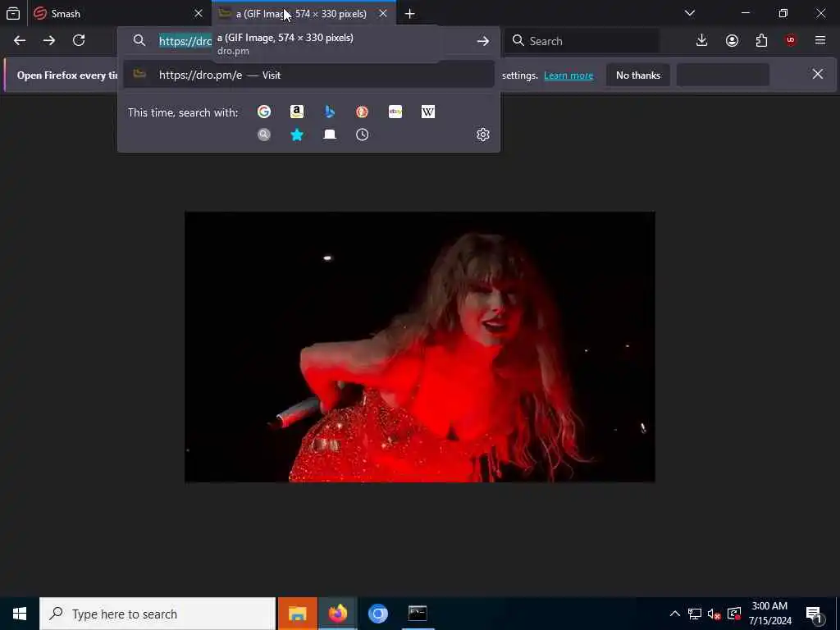The image size is (840, 630).
Task: Close the GIF Image tab
Action: point(383,13)
